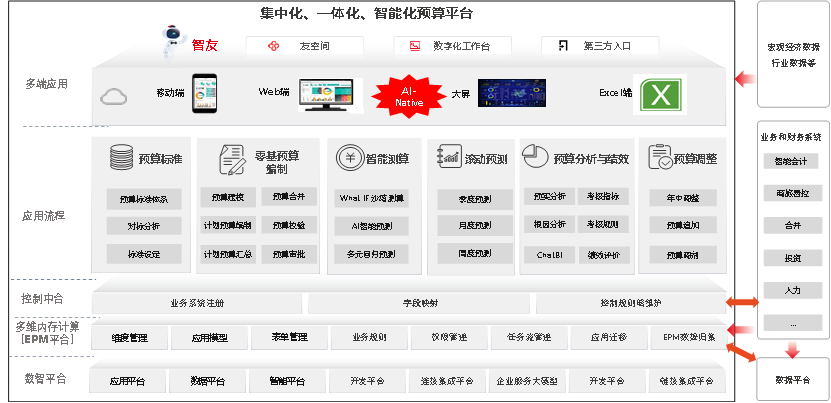Select the 应用平台 box
Viewport: 831px width, 403px height.
point(127,381)
